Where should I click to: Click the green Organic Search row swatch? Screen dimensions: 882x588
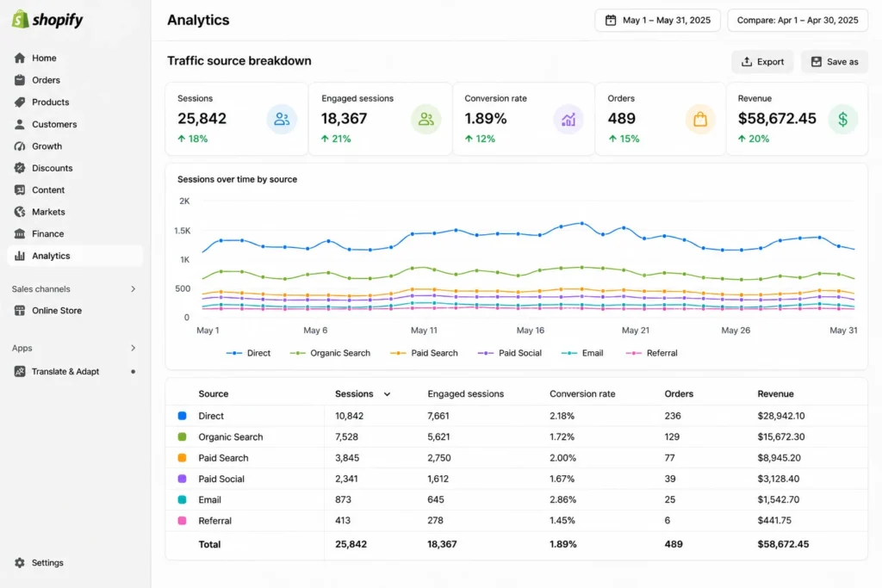pyautogui.click(x=183, y=436)
